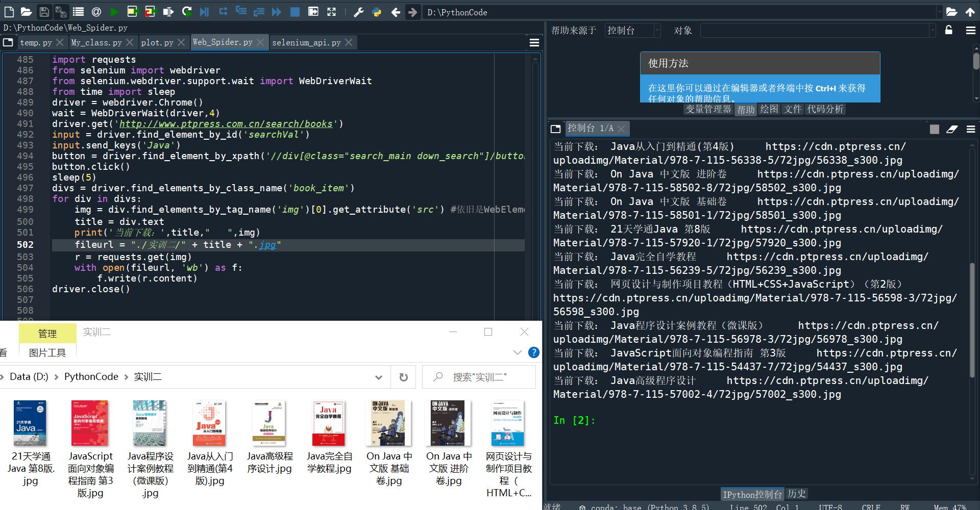Go forward with the right arrow
Screen dimensions: 980x510
pyautogui.click(x=412, y=12)
